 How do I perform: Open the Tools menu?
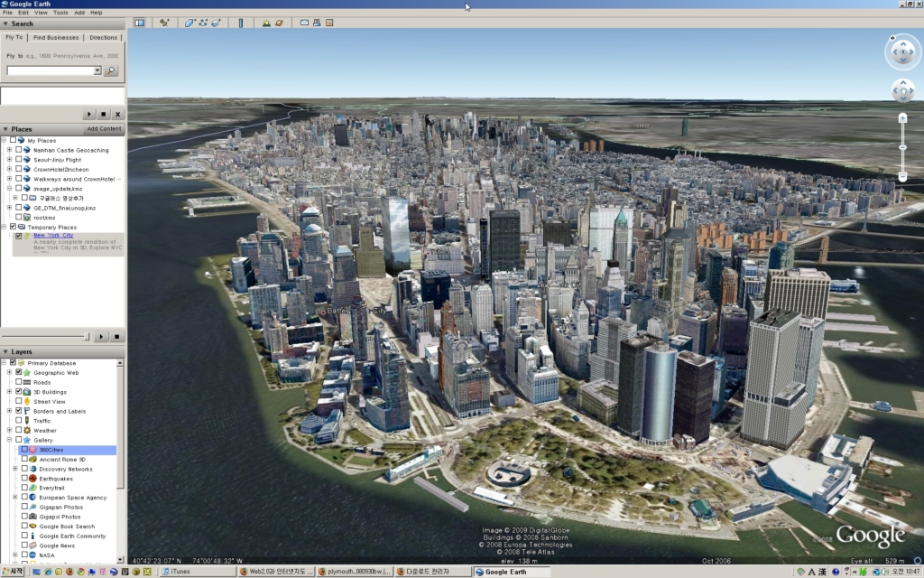coord(60,13)
